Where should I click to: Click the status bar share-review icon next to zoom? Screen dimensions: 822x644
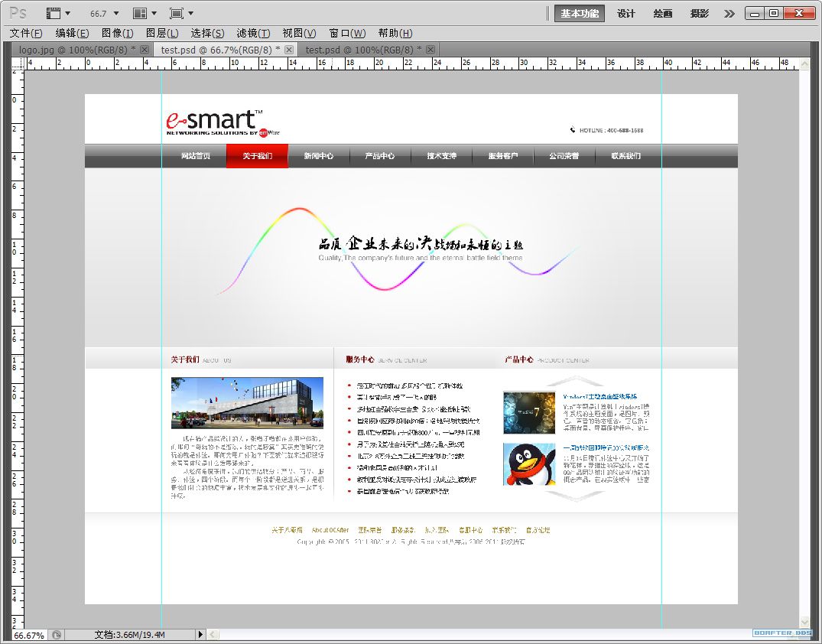[56, 635]
